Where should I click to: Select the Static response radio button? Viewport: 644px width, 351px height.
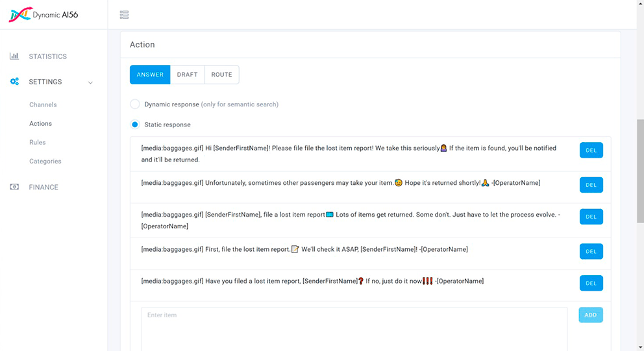click(135, 125)
